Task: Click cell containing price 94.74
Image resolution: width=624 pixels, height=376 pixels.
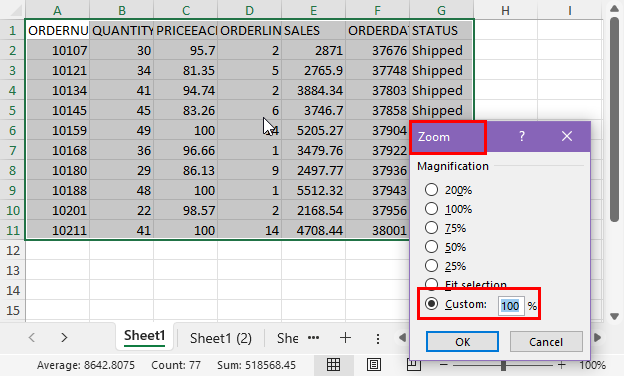Action: click(x=186, y=90)
